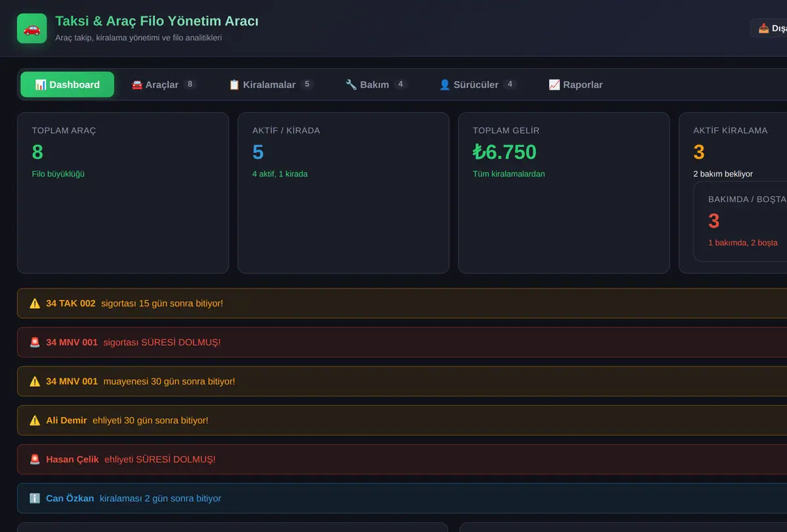Click the app title 'Taksi & Araç Filo Yönetim Aracı'
Image resolution: width=787 pixels, height=532 pixels.
pos(157,21)
